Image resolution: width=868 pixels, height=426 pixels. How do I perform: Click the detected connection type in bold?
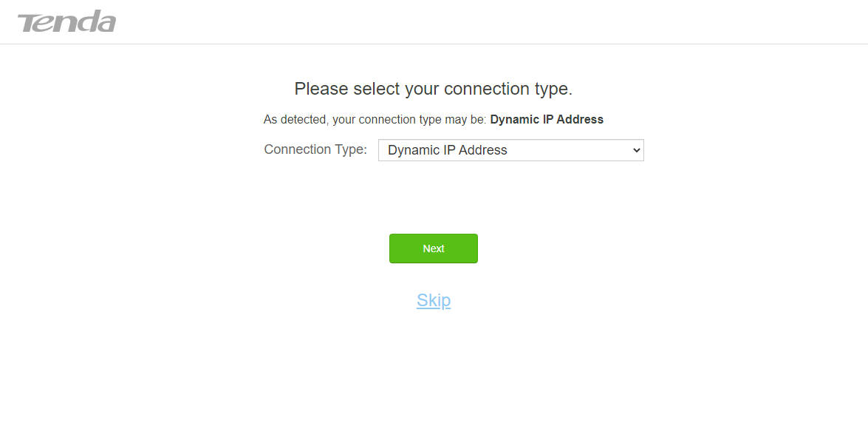547,119
